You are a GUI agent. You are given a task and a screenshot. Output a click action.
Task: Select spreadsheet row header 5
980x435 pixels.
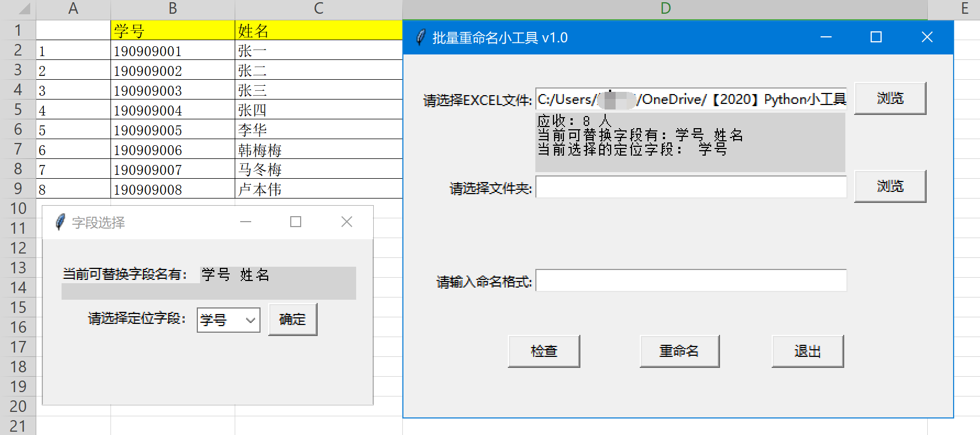coord(18,109)
